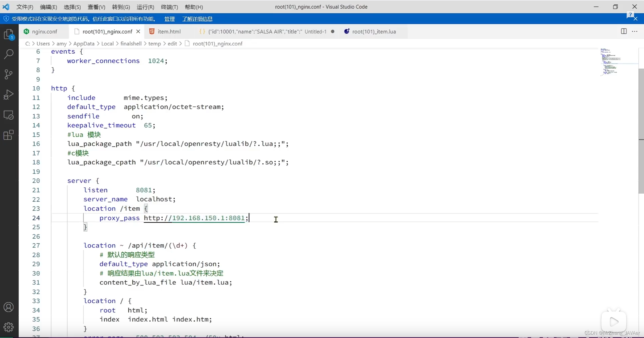The image size is (644, 338).
Task: Open the Accounts icon in the activity bar
Action: click(9, 307)
